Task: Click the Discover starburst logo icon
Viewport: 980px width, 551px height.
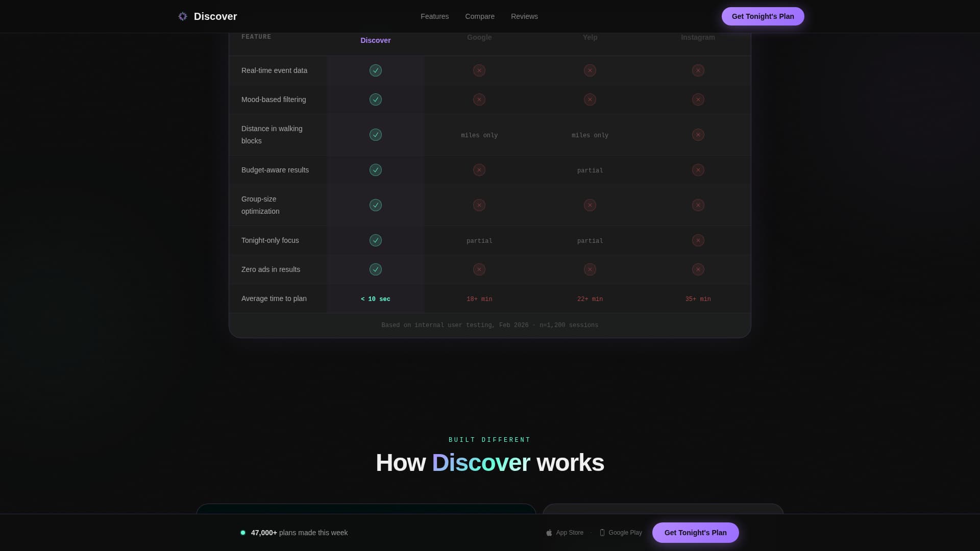Action: coord(183,16)
